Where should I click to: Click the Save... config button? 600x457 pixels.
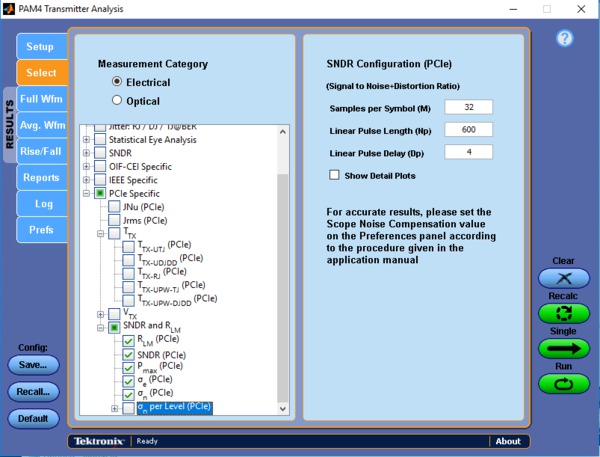tap(31, 365)
